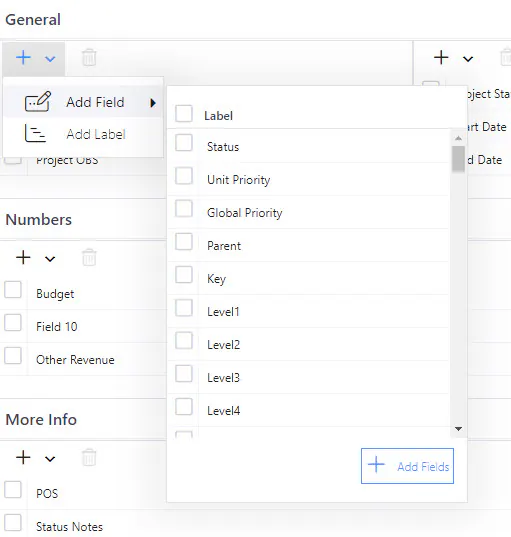Check the Unit Priority checkbox
The height and width of the screenshot is (537, 511).
pyautogui.click(x=184, y=176)
